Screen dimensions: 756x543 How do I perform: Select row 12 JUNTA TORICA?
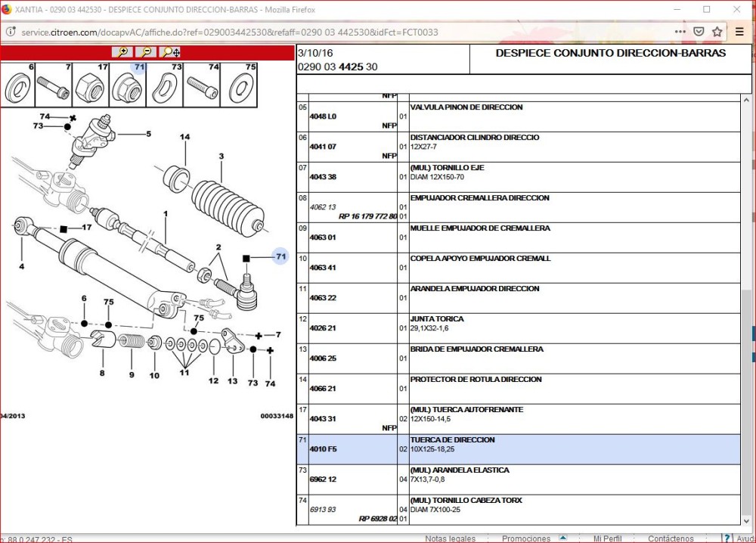coord(519,328)
